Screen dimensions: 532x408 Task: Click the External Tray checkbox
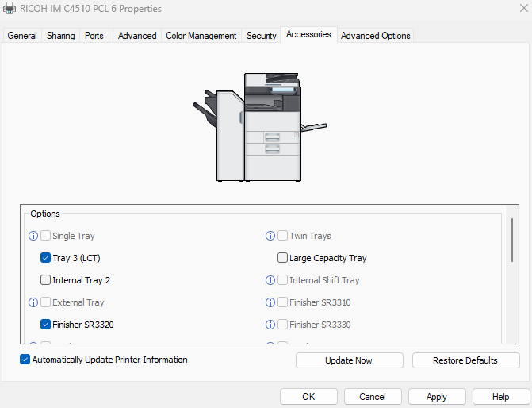point(45,302)
